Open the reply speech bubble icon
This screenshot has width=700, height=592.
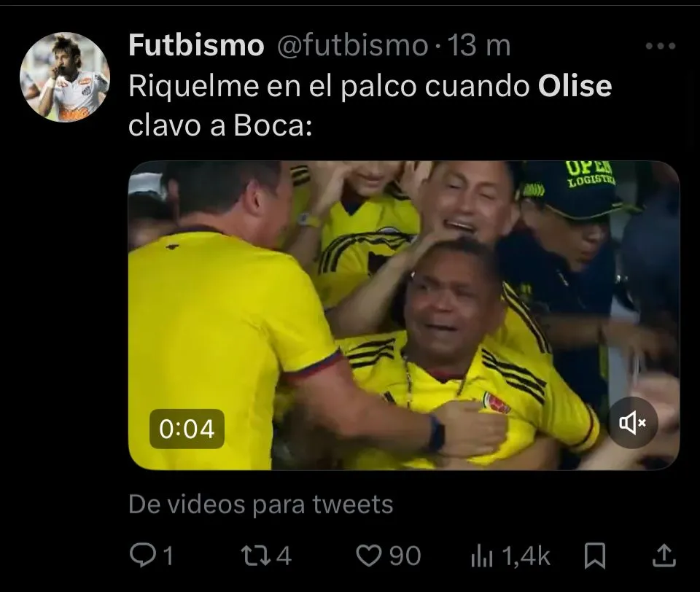coord(141,556)
